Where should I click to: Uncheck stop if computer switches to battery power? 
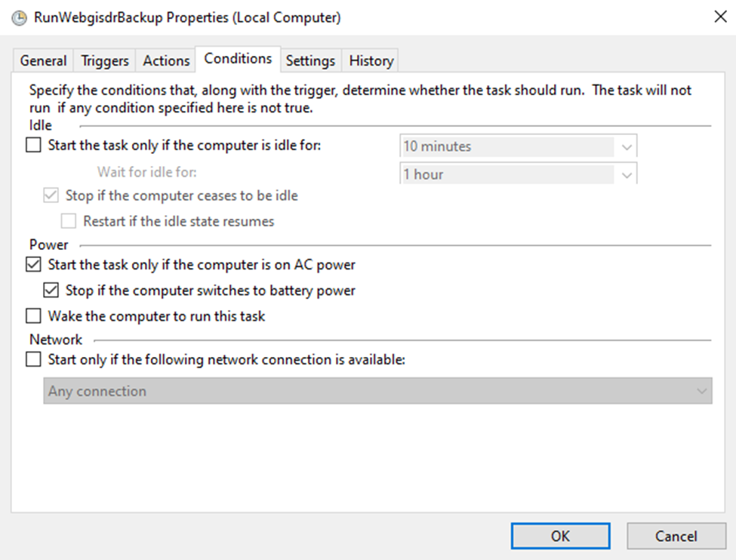pos(51,290)
